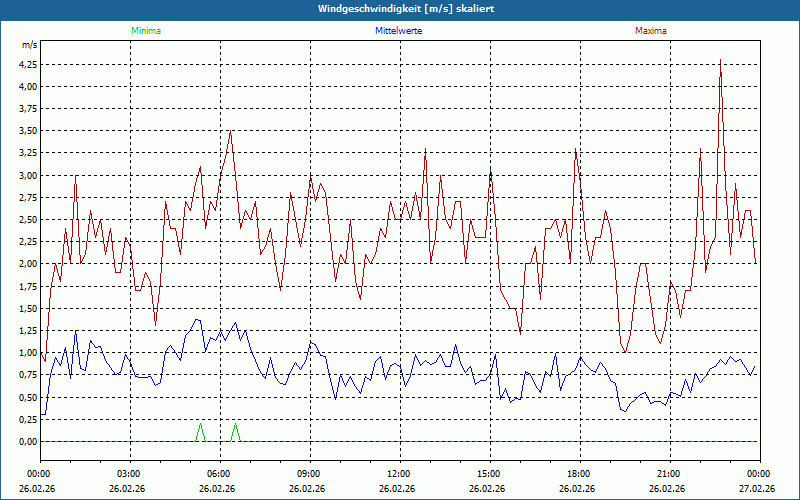Select the blue Mittelwerte legend label

pyautogui.click(x=398, y=31)
